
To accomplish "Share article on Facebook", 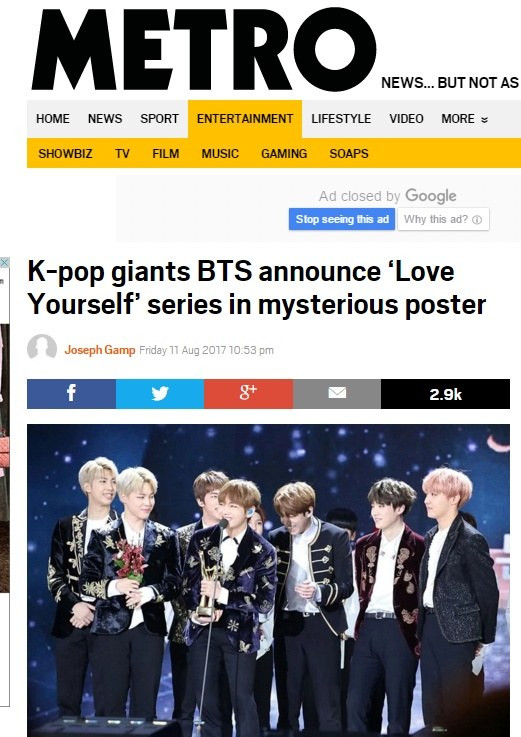I will tap(71, 393).
